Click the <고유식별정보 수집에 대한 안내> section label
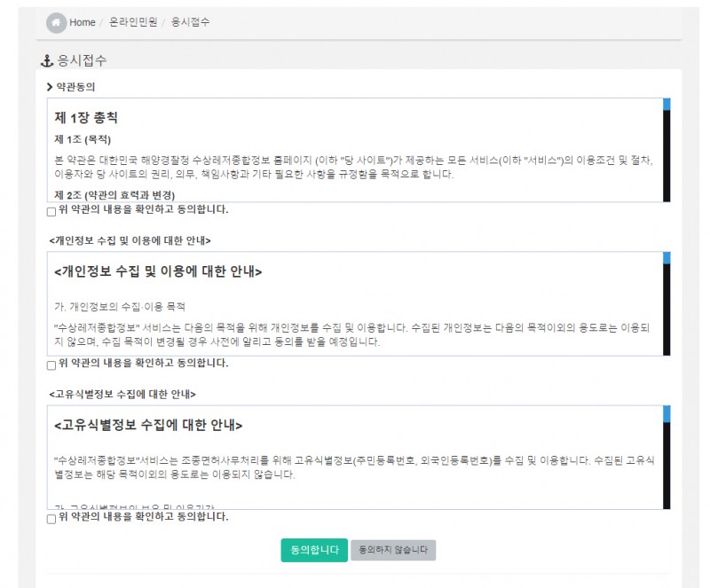 coord(123,394)
